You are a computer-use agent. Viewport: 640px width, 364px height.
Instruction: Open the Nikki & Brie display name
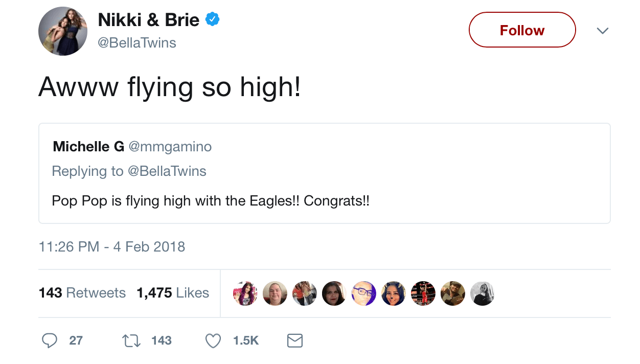coord(148,20)
